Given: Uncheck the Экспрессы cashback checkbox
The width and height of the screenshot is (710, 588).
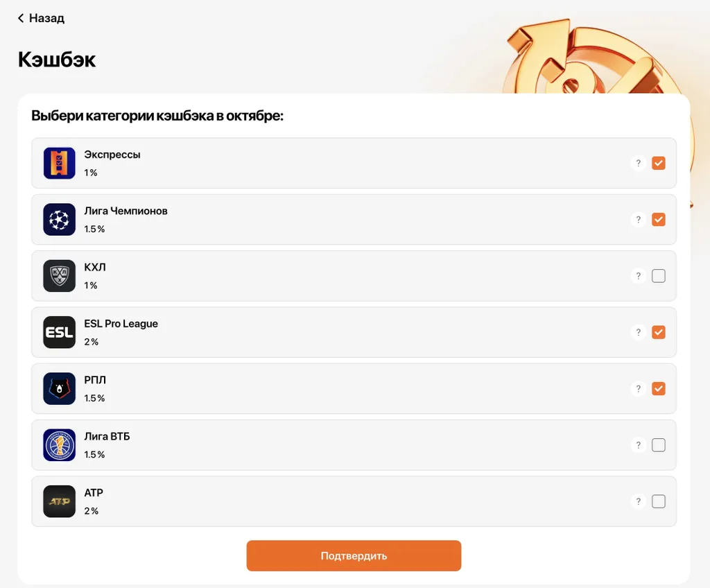Looking at the screenshot, I should coord(659,164).
